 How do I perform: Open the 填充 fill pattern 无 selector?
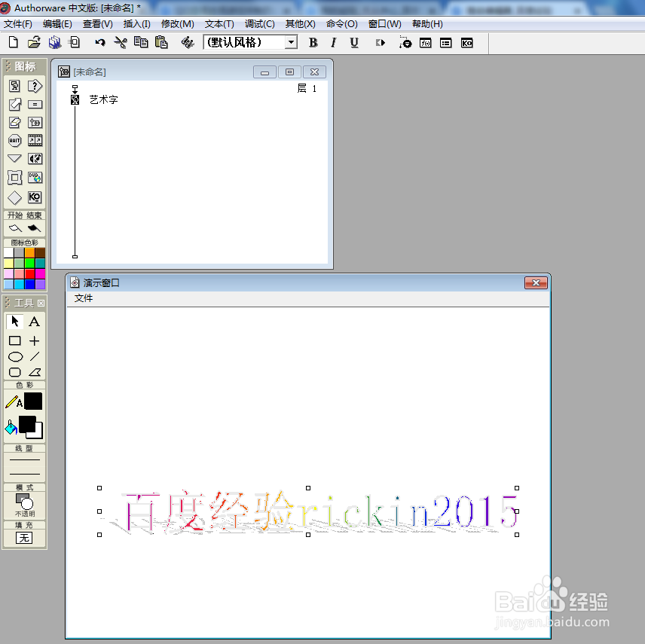tap(24, 538)
